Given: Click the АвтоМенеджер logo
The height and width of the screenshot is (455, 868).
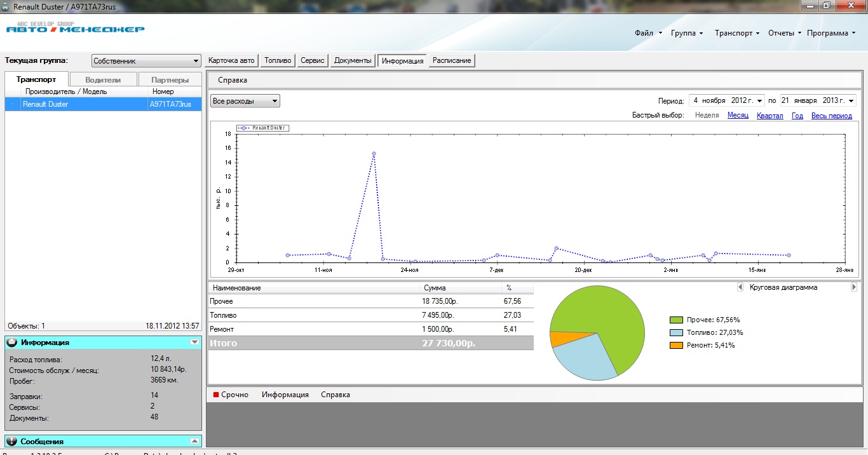Looking at the screenshot, I should point(75,29).
